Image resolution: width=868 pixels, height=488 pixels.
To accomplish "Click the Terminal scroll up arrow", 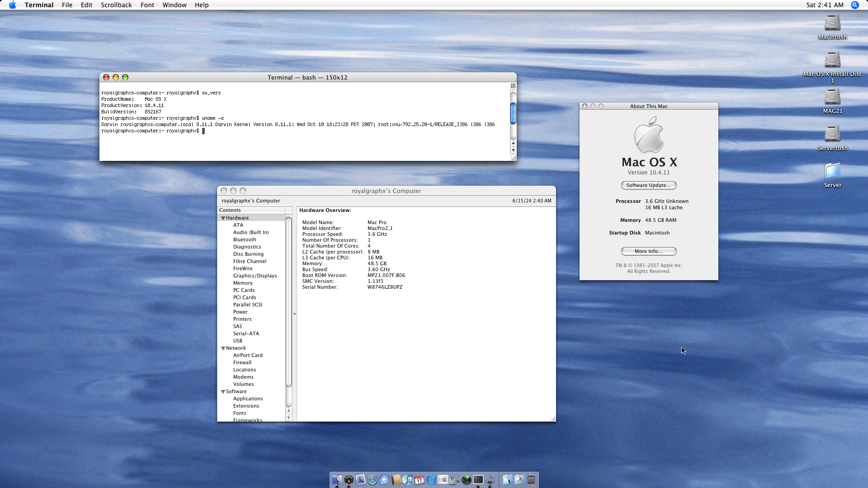I will click(x=513, y=143).
